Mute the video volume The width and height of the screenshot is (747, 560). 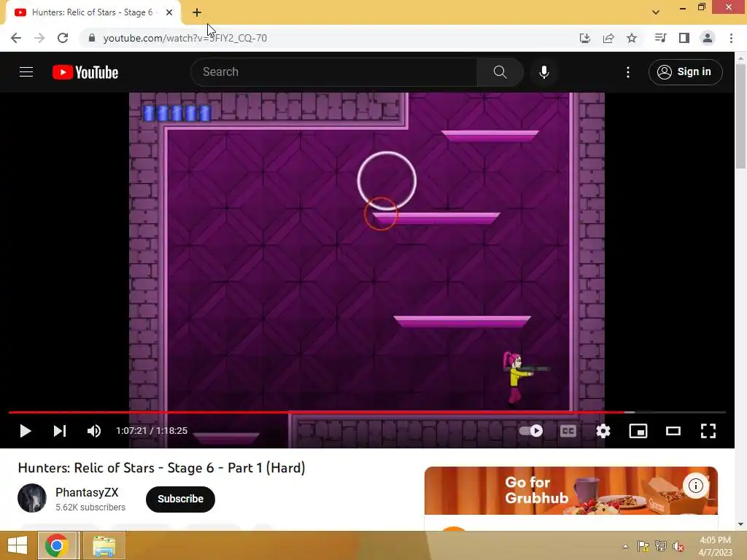[94, 431]
